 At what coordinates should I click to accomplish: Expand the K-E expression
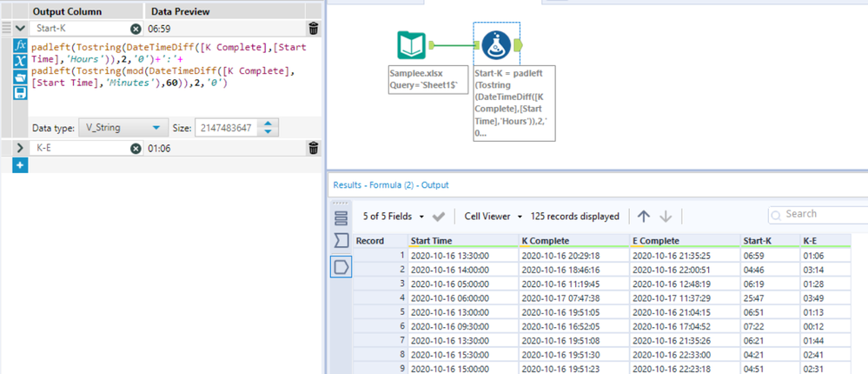pyautogui.click(x=20, y=148)
